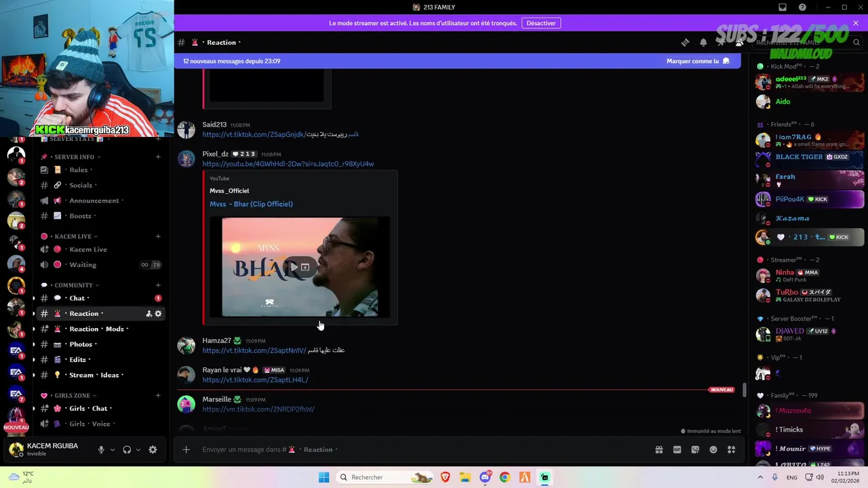This screenshot has width=868, height=488.
Task: Open the Photos channel
Action: pyautogui.click(x=100, y=344)
